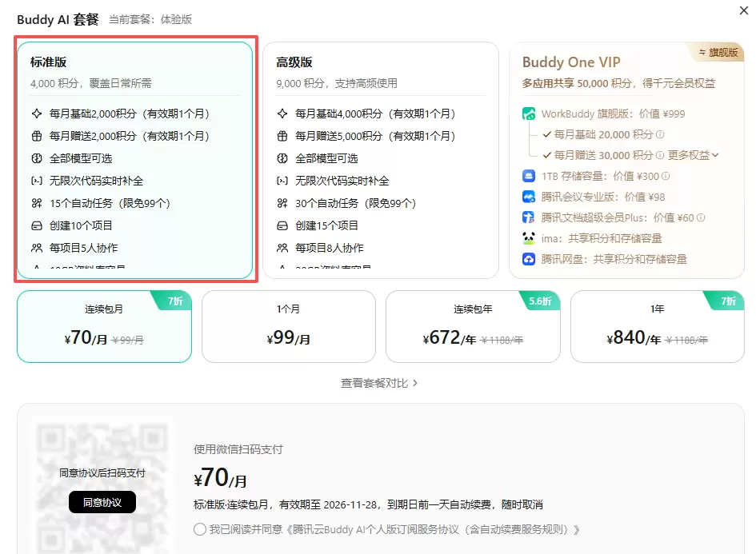Click the 腾讯文档超级会员Plus icon
This screenshot has width=756, height=554.
(529, 217)
